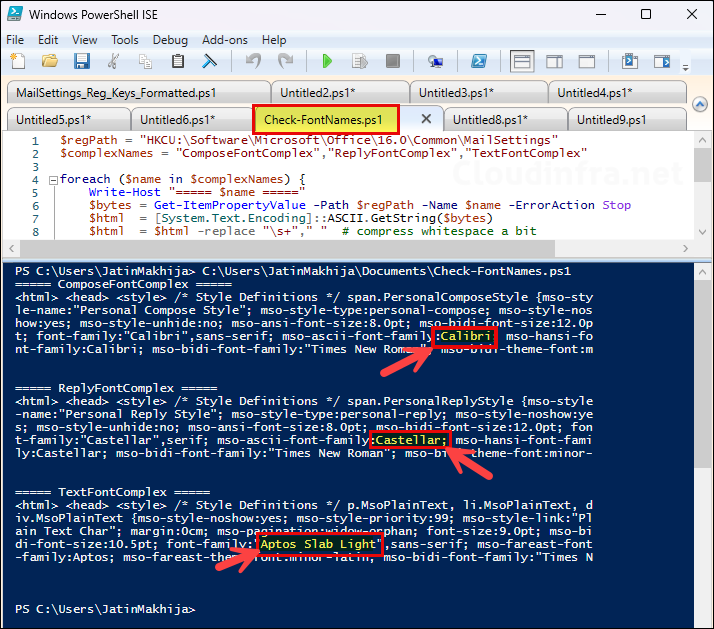Switch to Untitled4.ps1 tab
714x629 pixels.
pyautogui.click(x=617, y=93)
